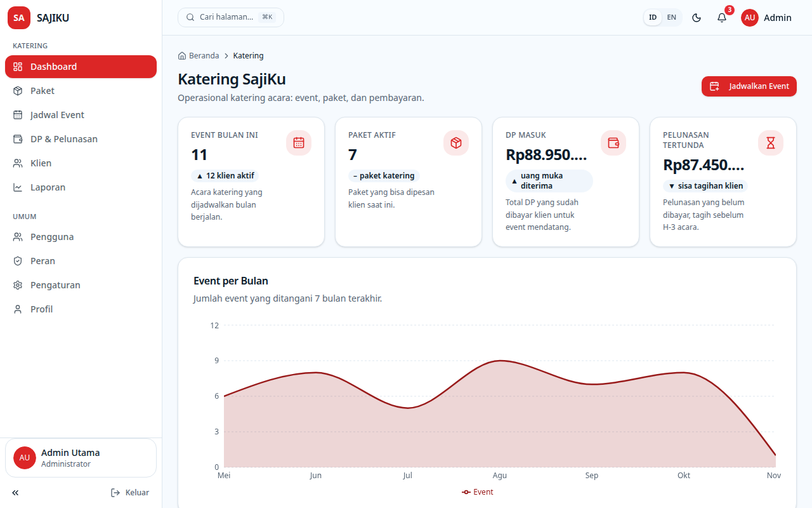
Task: Open Pengaturan settings
Action: point(81,285)
